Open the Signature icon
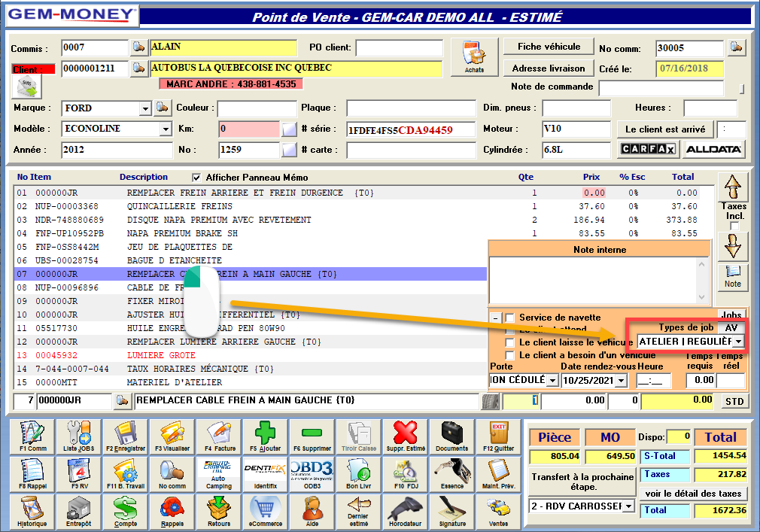 [x=451, y=512]
